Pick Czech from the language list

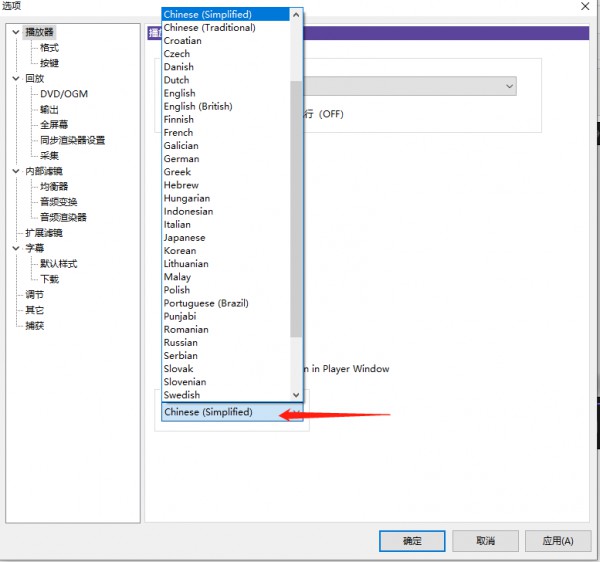pos(226,54)
